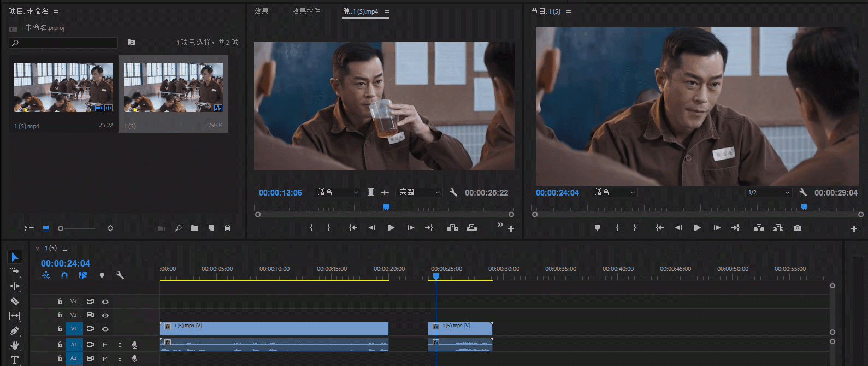The width and height of the screenshot is (868, 366).
Task: Toggle V2 track output eye
Action: (x=105, y=315)
